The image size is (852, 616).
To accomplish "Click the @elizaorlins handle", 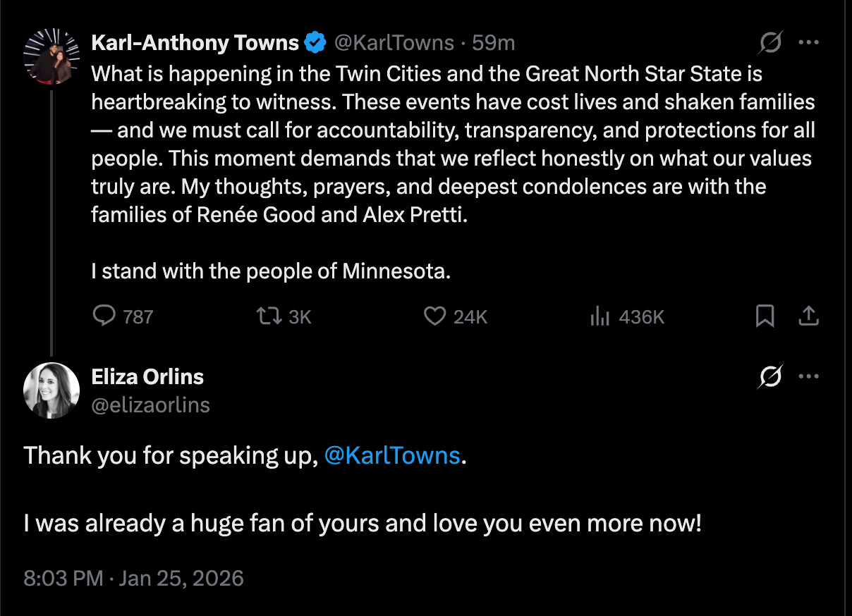I will tap(150, 405).
